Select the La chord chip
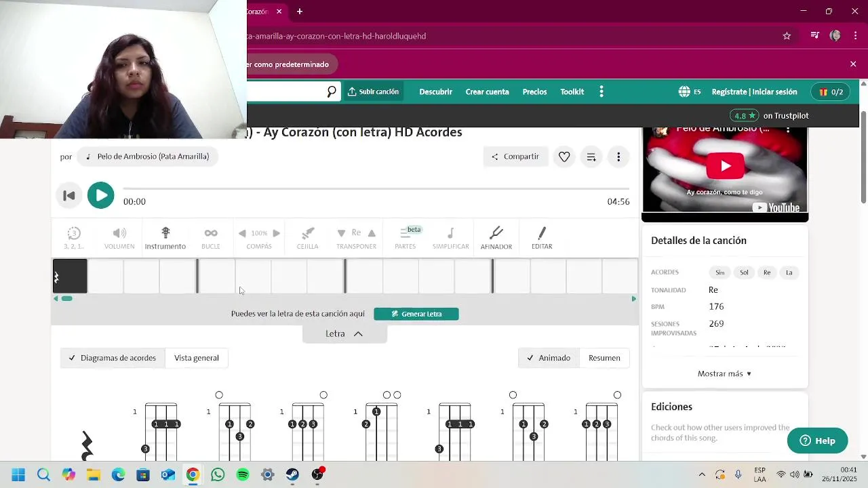 click(x=789, y=272)
